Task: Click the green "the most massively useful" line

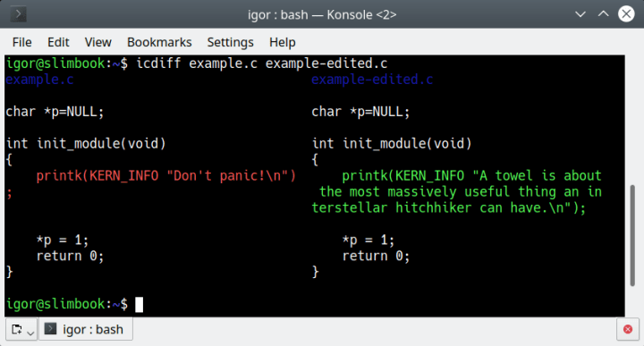Action: 461,192
